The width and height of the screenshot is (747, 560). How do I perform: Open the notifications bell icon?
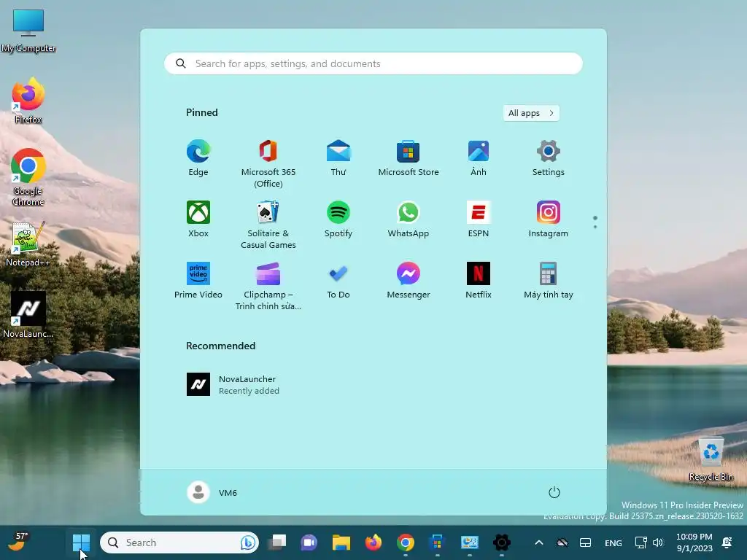(x=727, y=542)
